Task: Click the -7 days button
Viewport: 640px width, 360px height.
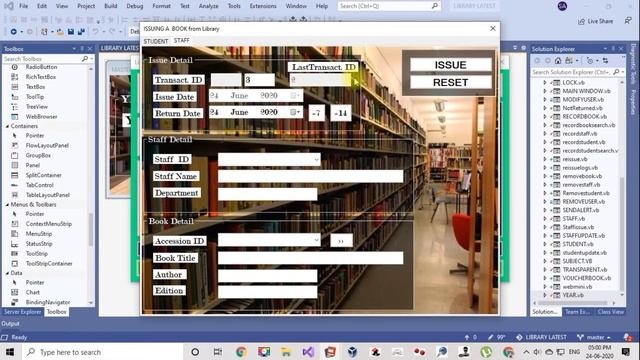Action: 316,113
